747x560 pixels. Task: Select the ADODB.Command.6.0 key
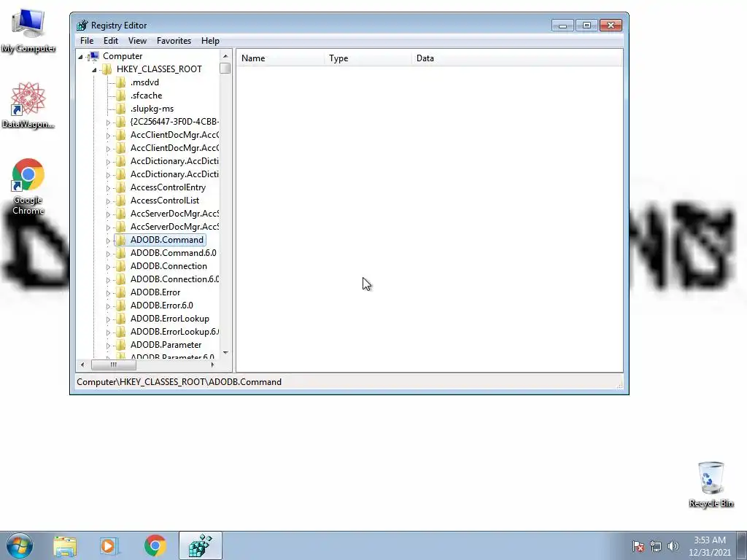point(174,253)
